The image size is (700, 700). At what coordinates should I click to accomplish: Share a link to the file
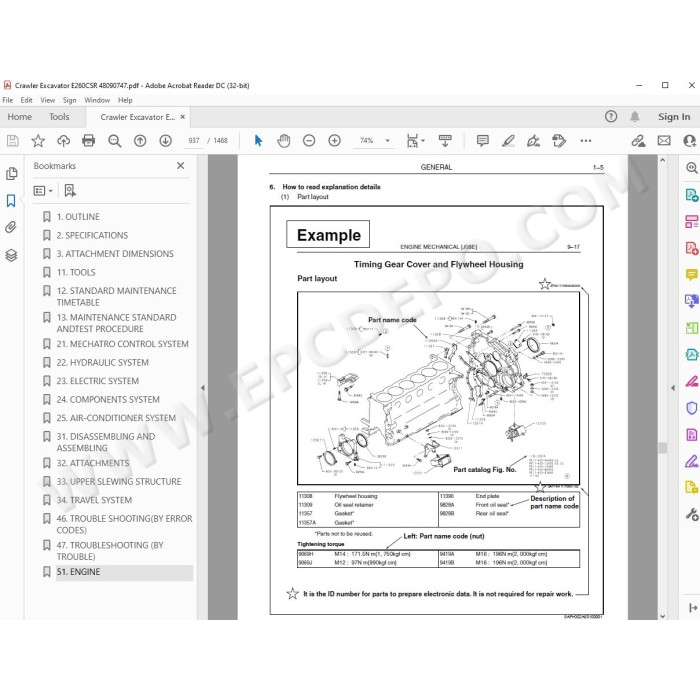click(638, 141)
